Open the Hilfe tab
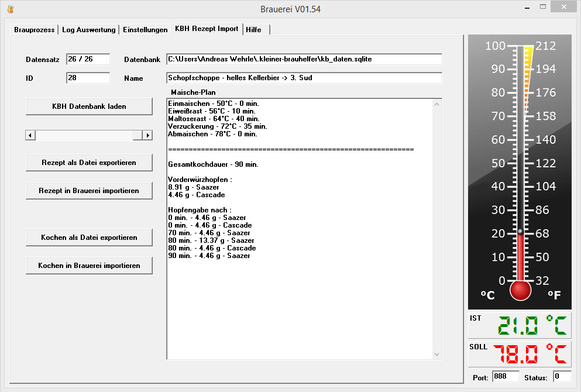 (254, 30)
